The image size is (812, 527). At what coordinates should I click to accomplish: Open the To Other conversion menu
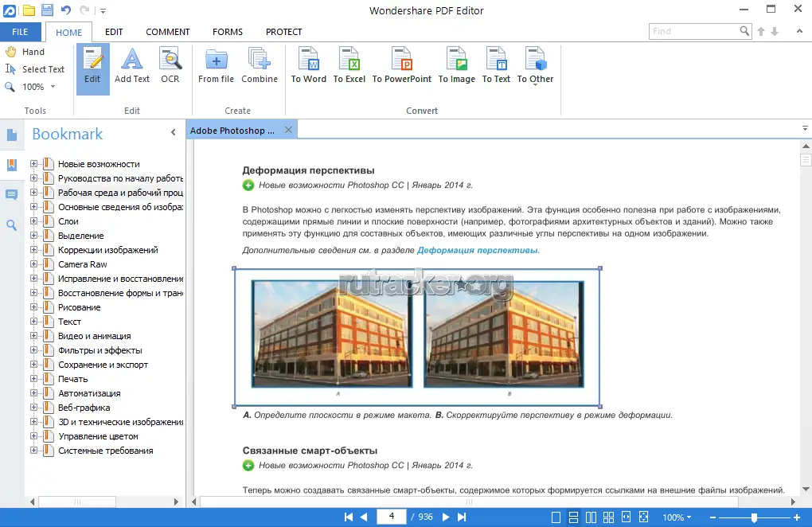(536, 66)
